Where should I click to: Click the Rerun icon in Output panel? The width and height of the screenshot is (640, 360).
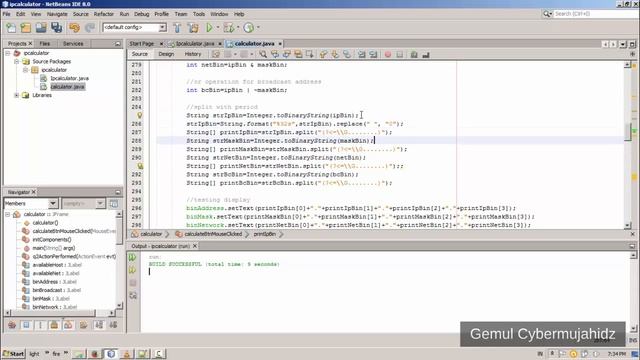click(x=133, y=257)
